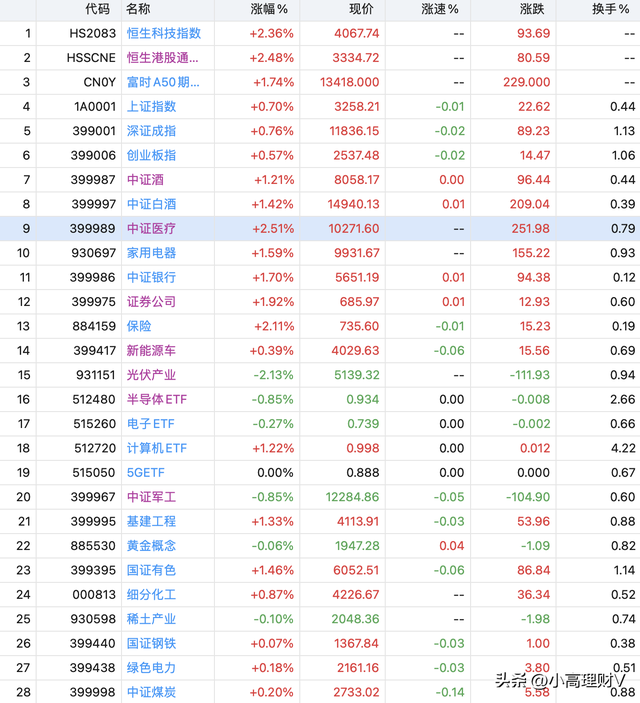Image resolution: width=640 pixels, height=703 pixels.
Task: Sort by the 现价 column header
Action: point(361,9)
